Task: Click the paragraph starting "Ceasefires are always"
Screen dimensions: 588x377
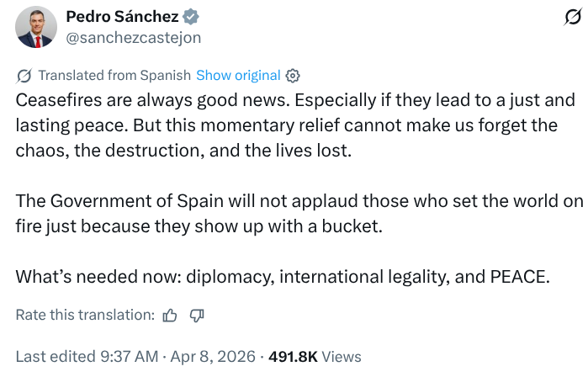Action: [x=286, y=125]
